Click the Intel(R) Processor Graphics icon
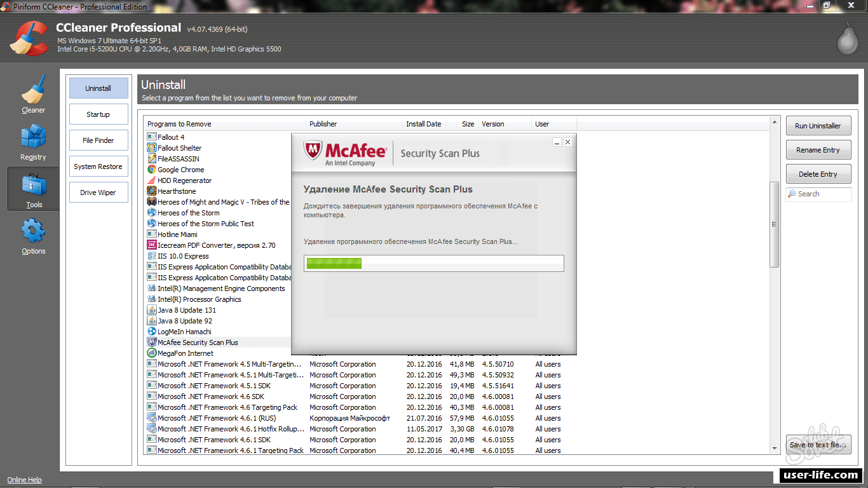The image size is (868, 488). point(152,299)
